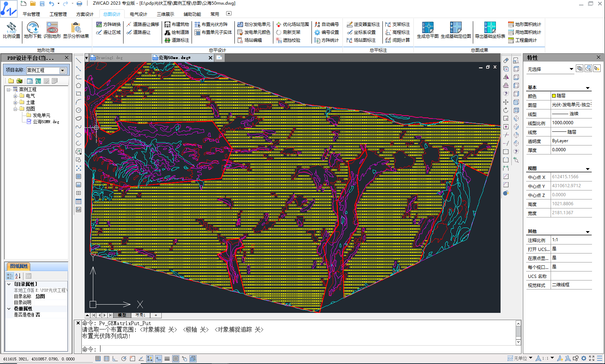Run the 遮挡校验 shading check tool
Viewport: 605px width, 364px height.
(288, 40)
